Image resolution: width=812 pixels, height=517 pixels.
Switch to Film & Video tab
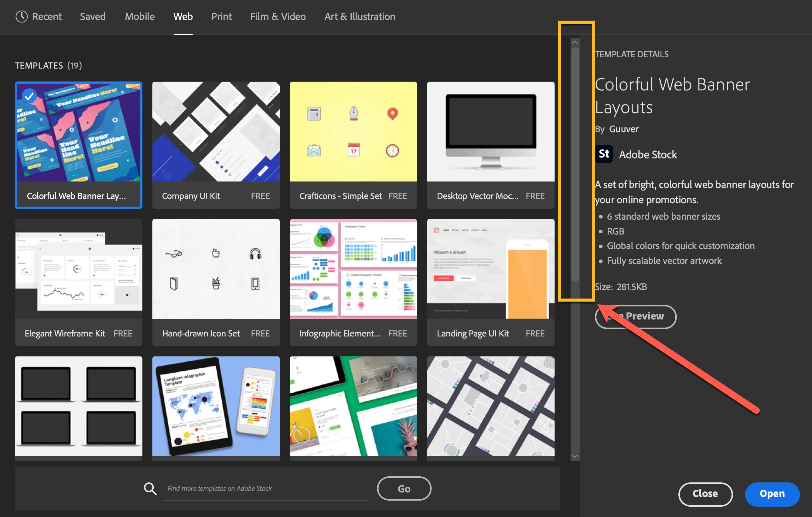pyautogui.click(x=278, y=16)
